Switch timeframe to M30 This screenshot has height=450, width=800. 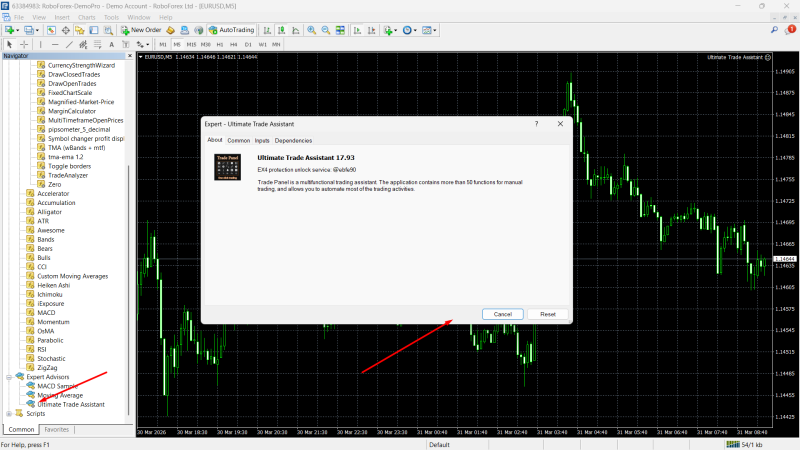point(206,44)
